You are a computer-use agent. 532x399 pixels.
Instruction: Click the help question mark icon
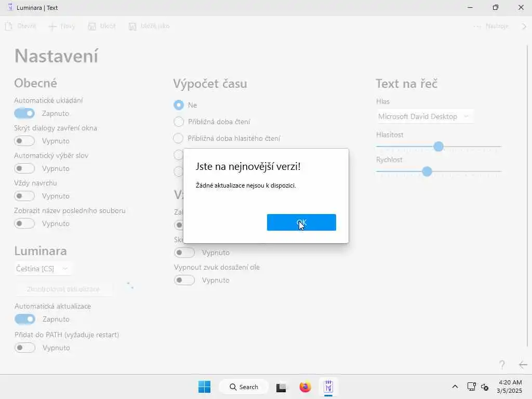click(502, 365)
